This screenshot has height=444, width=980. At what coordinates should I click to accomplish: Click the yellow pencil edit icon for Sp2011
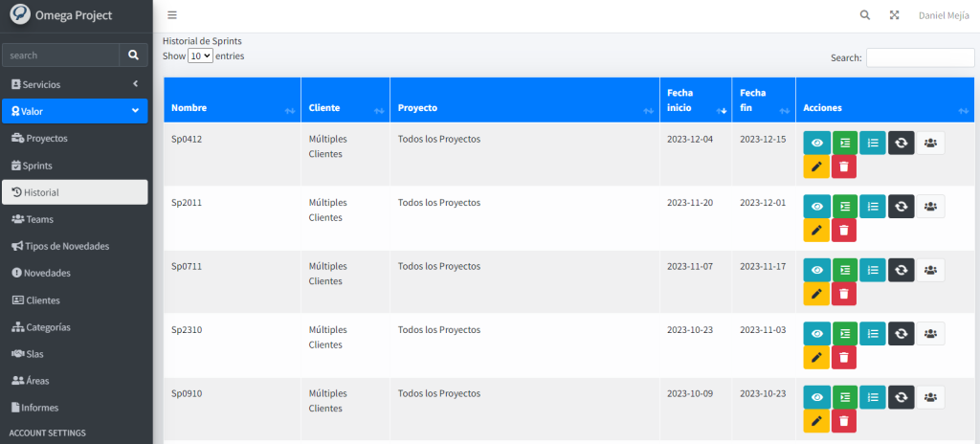(816, 230)
